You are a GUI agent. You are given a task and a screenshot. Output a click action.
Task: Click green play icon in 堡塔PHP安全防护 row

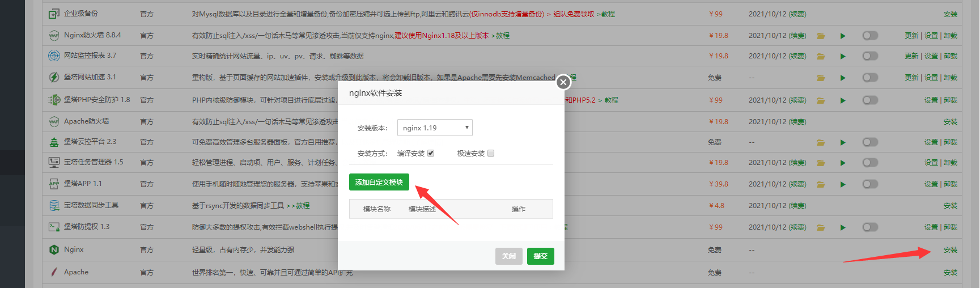point(843,100)
